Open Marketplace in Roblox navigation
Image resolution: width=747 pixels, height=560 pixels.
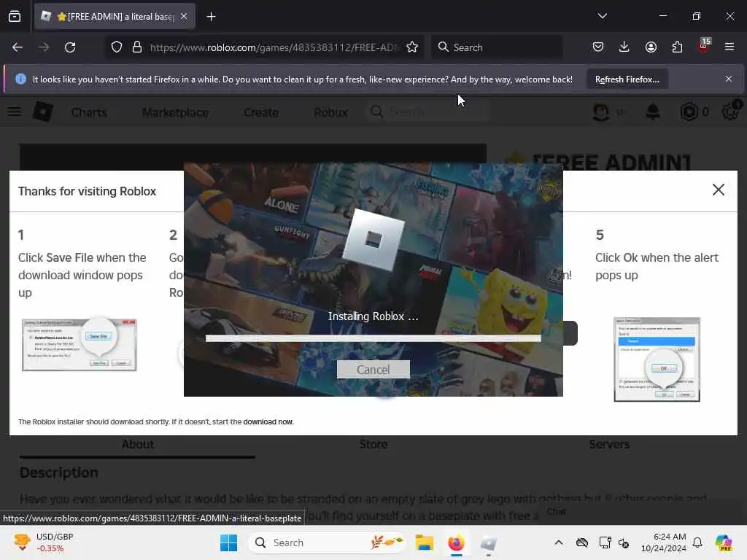click(175, 112)
